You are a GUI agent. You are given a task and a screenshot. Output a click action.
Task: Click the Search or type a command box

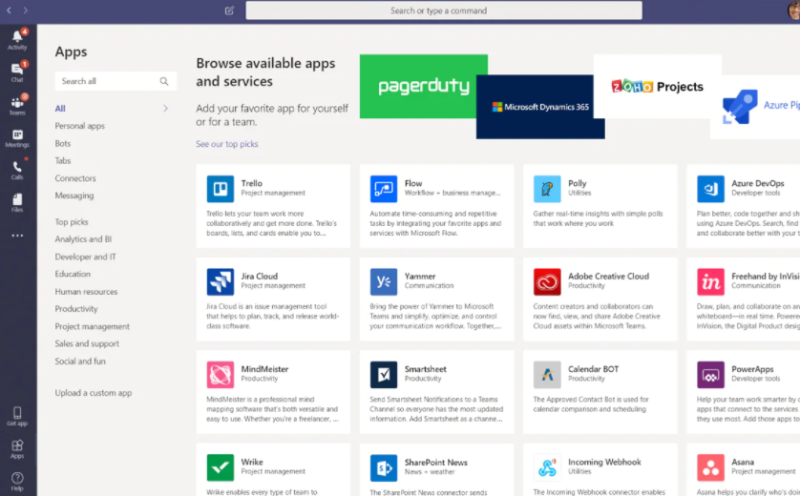(444, 10)
